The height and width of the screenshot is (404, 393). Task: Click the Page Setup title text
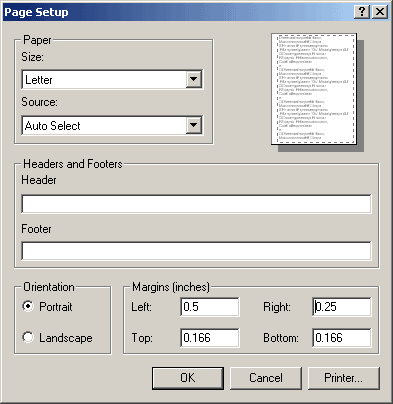pos(36,12)
